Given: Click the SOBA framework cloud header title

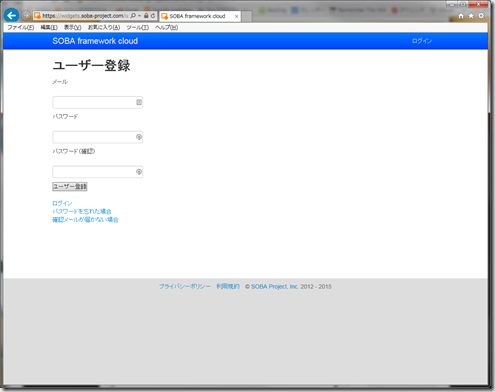Looking at the screenshot, I should (95, 41).
